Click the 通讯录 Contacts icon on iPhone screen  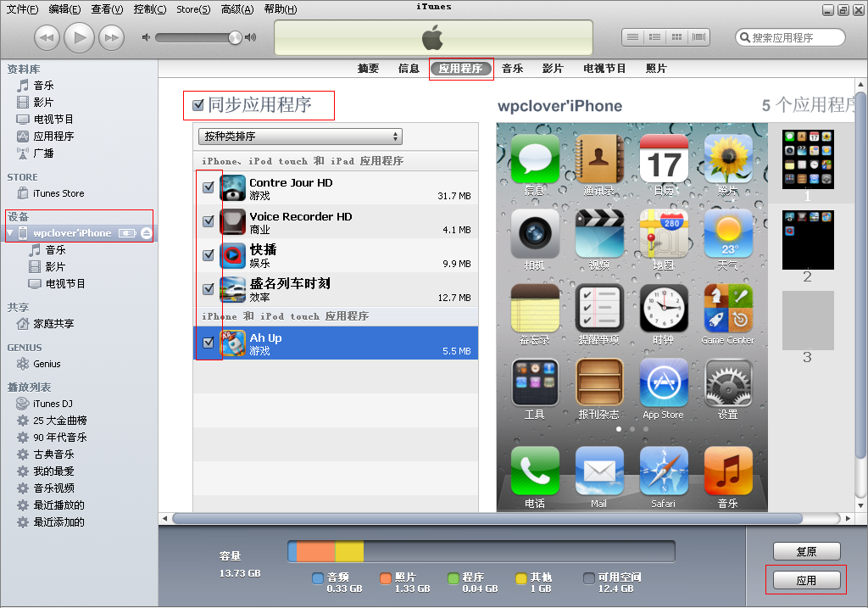click(x=599, y=159)
